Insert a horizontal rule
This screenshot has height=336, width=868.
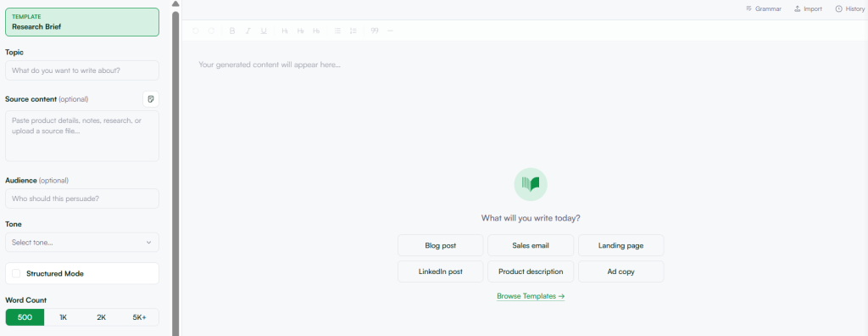390,31
